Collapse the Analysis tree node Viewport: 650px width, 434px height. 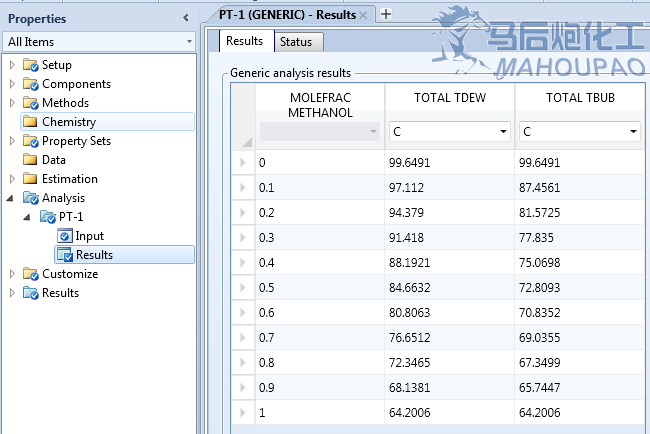click(12, 198)
